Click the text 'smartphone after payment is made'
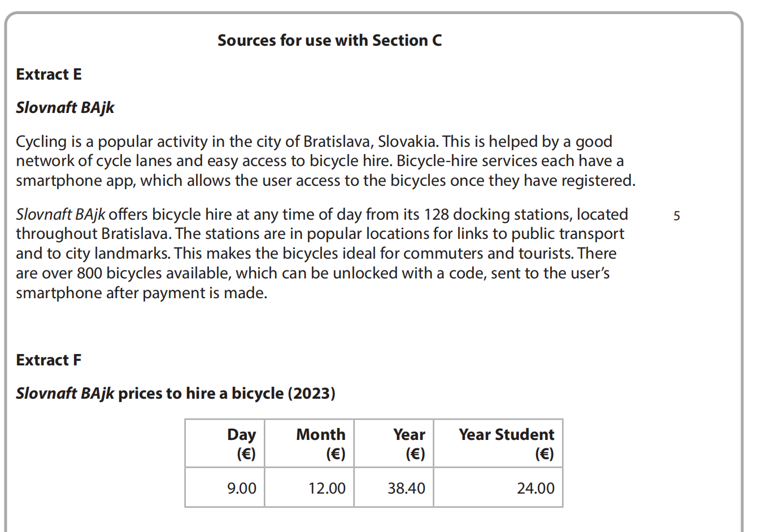Screen dimensions: 758x532 click(141, 293)
